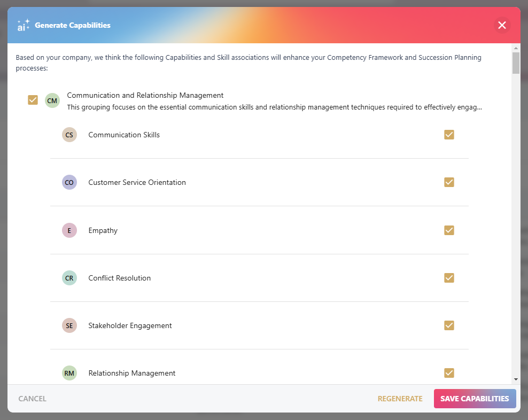Deselect the Relationship Management checkbox
528x420 pixels.
(x=449, y=373)
